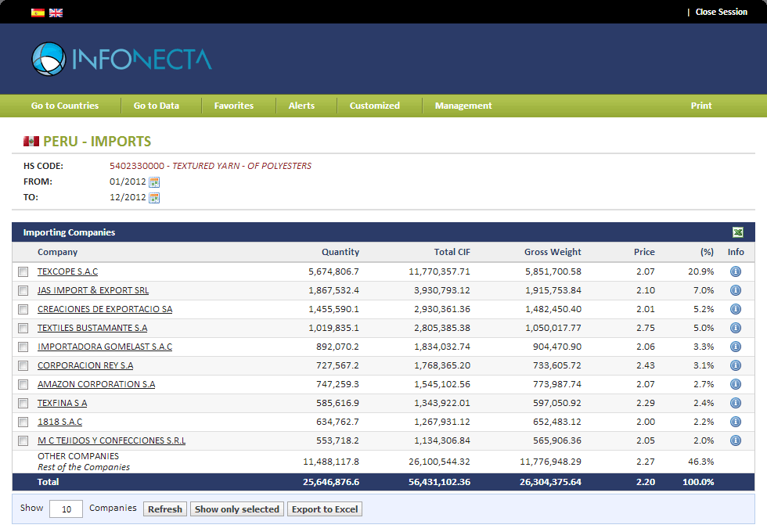
Task: Open the CORPORACION REY S.A link
Action: [x=85, y=365]
